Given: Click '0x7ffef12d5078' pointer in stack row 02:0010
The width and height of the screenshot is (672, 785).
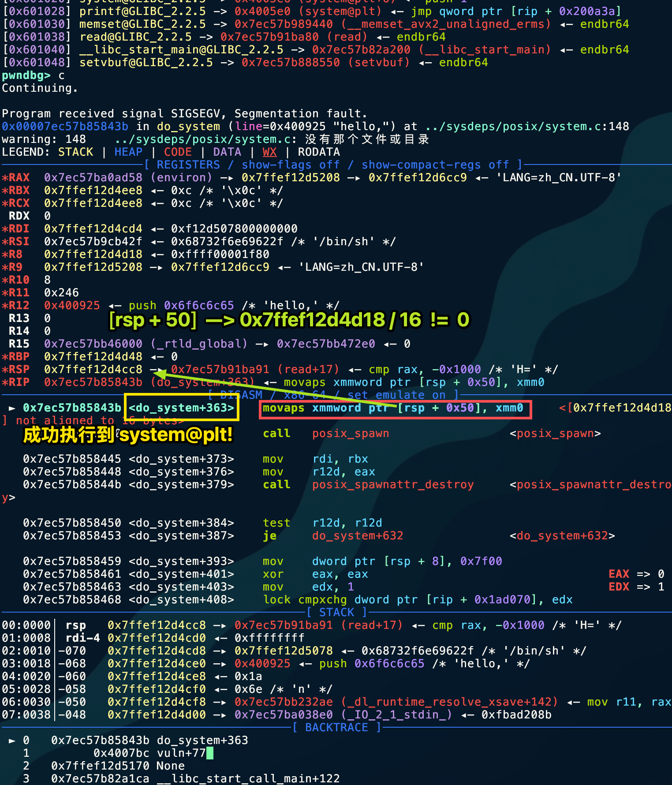Looking at the screenshot, I should pos(284,651).
